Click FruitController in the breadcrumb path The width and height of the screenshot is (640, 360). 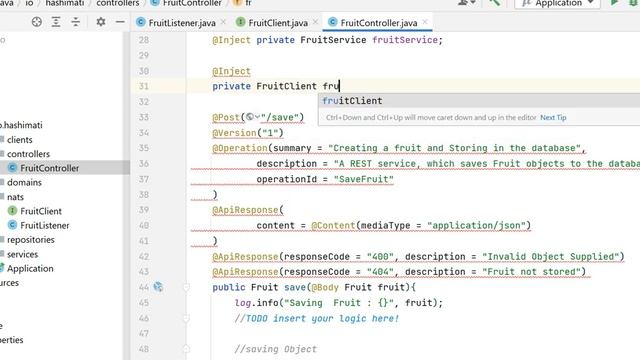tap(192, 3)
